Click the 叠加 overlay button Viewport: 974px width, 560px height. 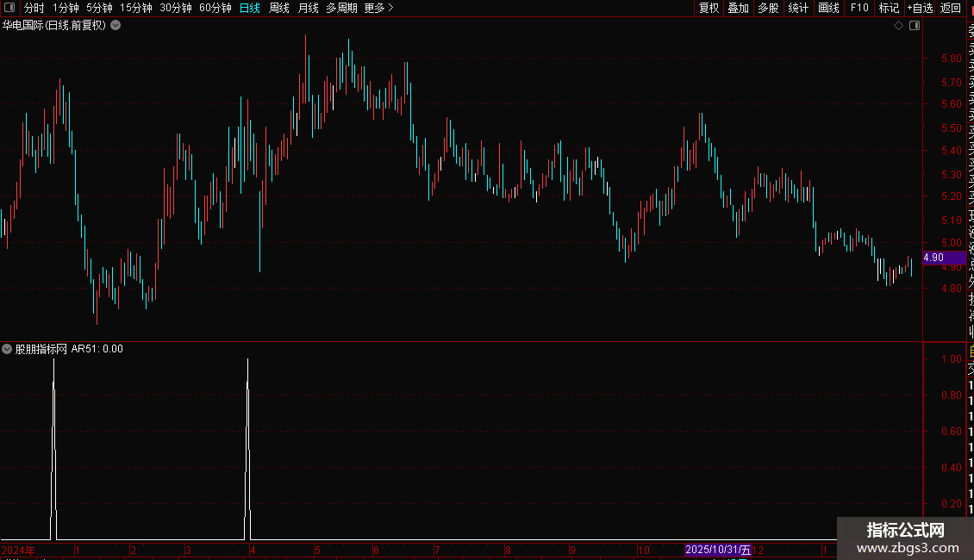click(739, 8)
